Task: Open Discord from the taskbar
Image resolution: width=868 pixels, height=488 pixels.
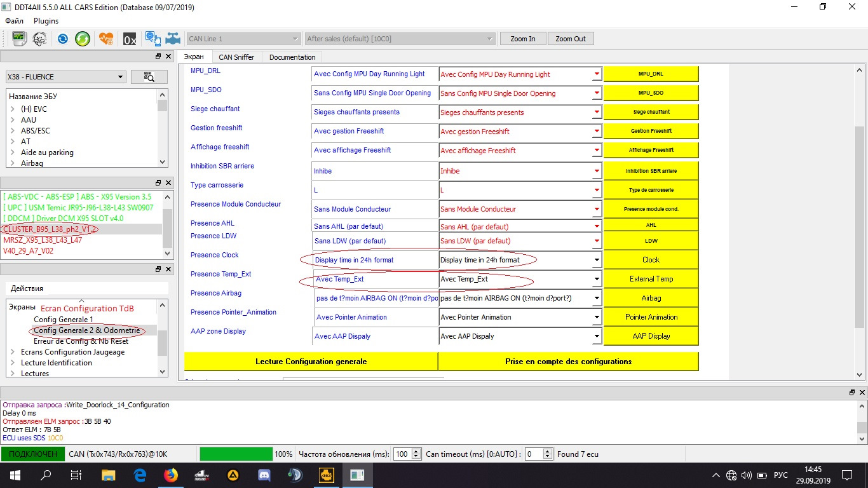Action: [x=264, y=475]
